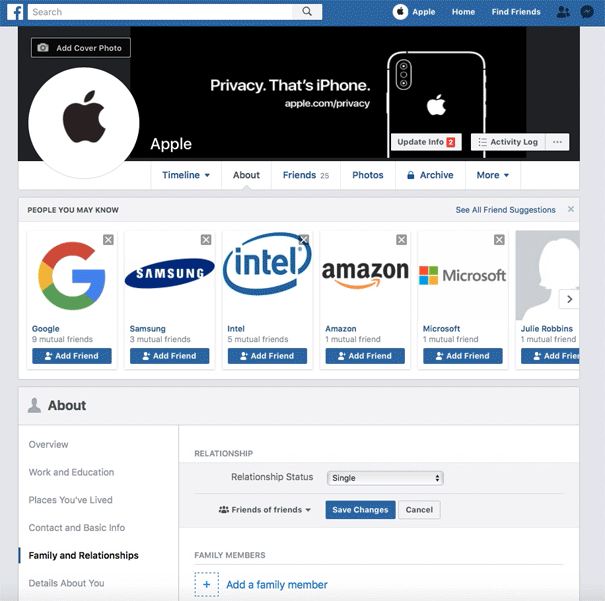Image resolution: width=605 pixels, height=601 pixels.
Task: Add Amazon as a friend
Action: 365,356
